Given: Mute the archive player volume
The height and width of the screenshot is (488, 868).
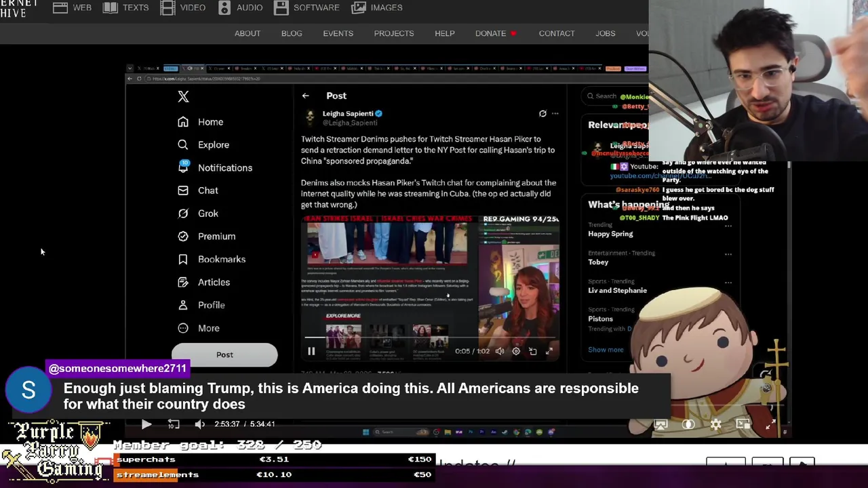Looking at the screenshot, I should point(200,424).
